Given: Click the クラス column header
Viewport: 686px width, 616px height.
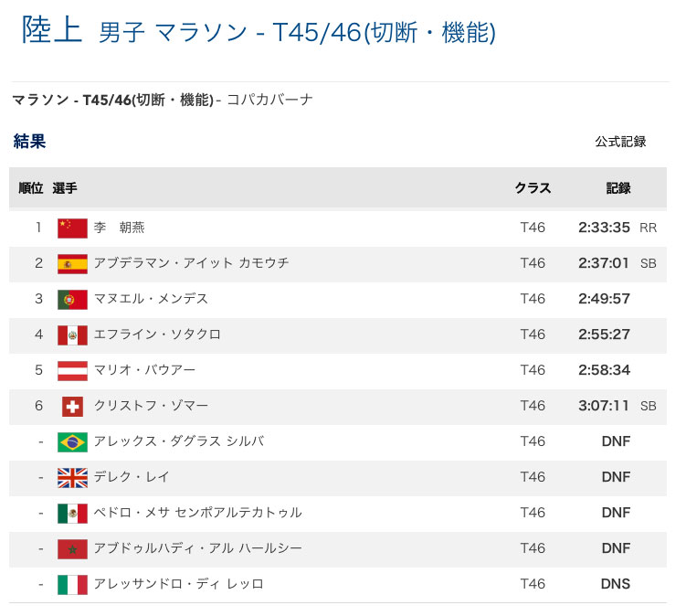Looking at the screenshot, I should click(x=533, y=188).
